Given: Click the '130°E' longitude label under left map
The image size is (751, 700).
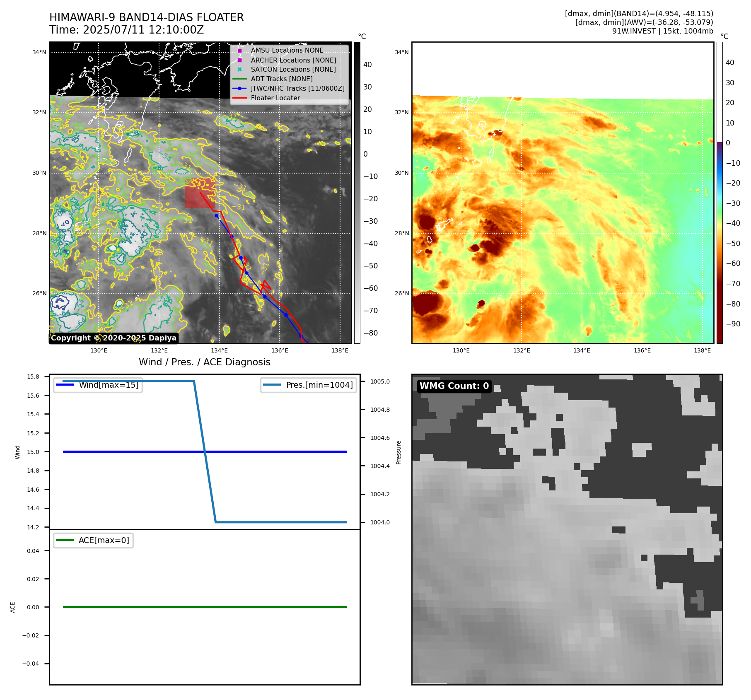Looking at the screenshot, I should [99, 350].
